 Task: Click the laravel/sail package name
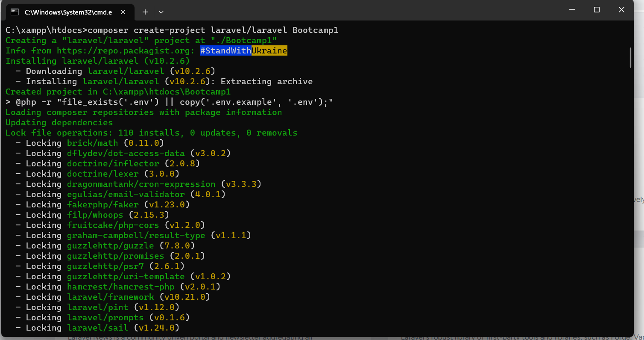[98, 328]
